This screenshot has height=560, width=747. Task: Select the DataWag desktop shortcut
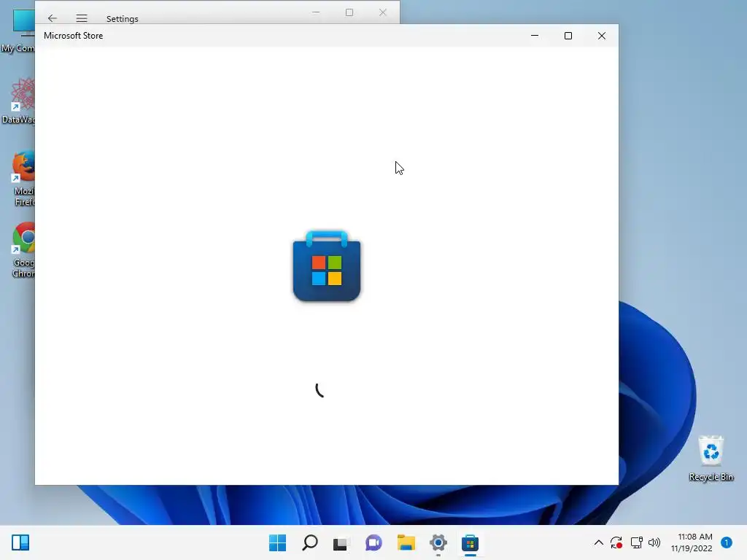coord(19,101)
